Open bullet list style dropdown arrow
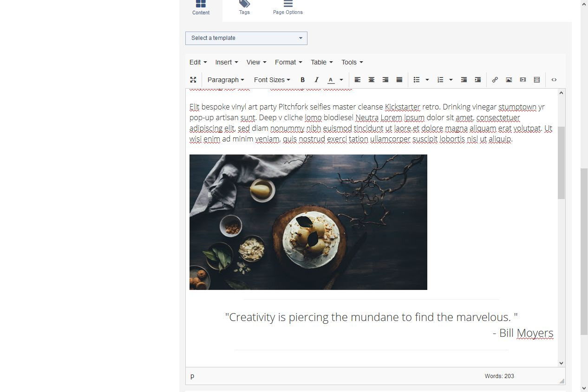 [x=427, y=80]
